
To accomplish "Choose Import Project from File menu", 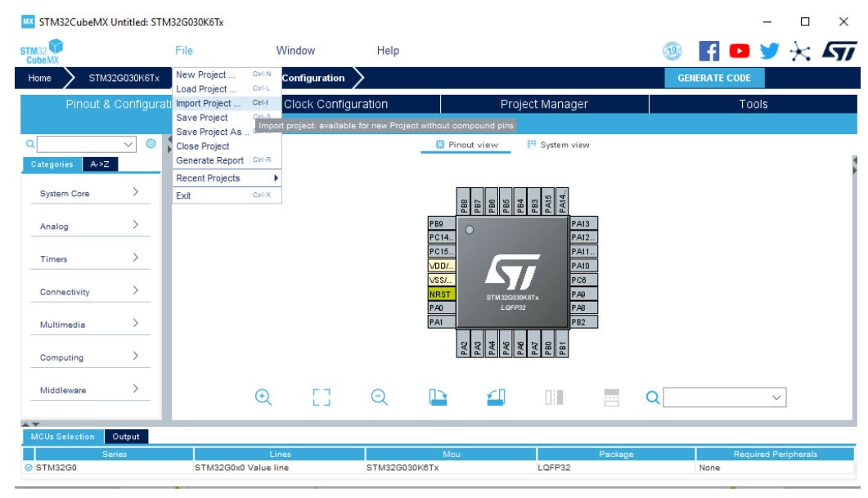I will 209,104.
